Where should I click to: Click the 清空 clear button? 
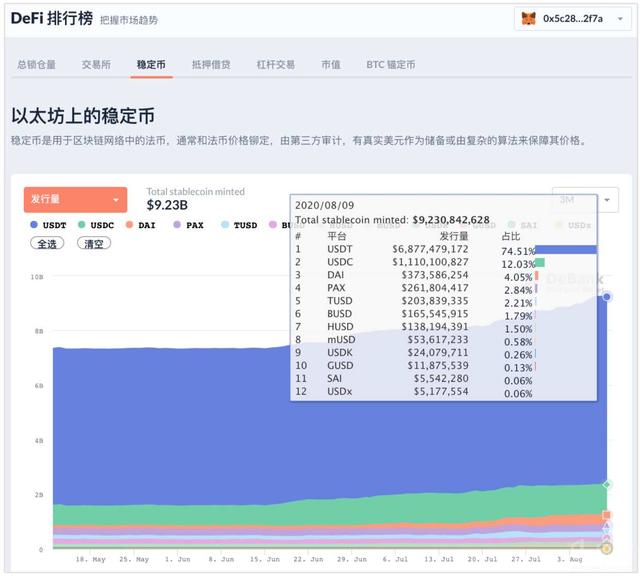coord(94,244)
